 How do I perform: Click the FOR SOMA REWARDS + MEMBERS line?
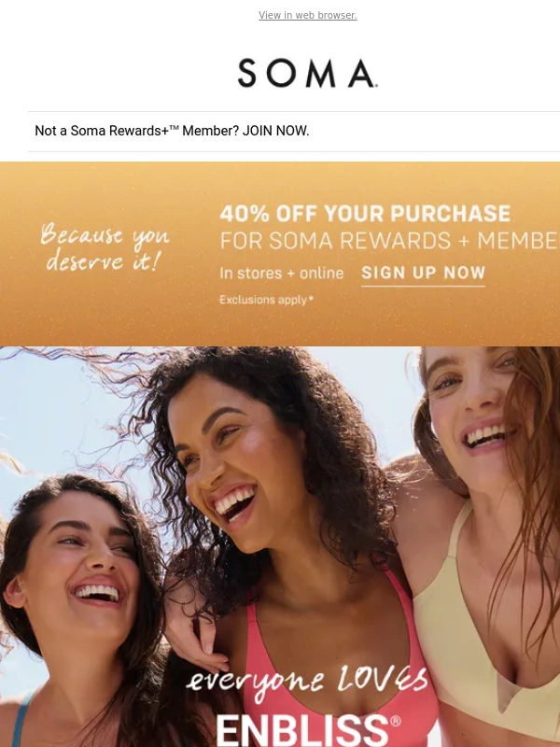tap(389, 241)
